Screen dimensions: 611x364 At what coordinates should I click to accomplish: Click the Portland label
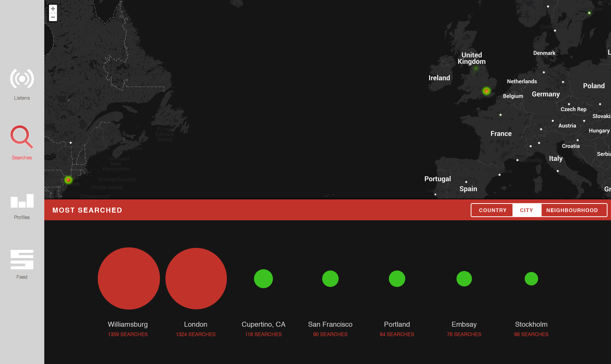397,324
